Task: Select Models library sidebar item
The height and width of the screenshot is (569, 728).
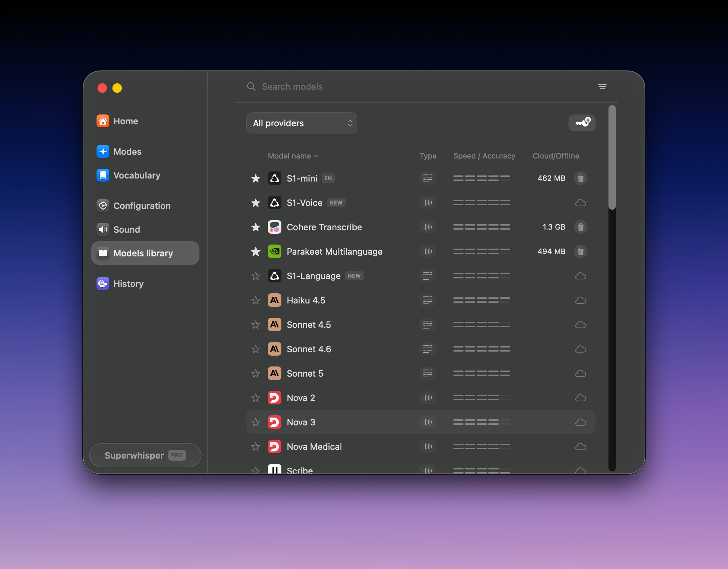Action: coord(145,253)
